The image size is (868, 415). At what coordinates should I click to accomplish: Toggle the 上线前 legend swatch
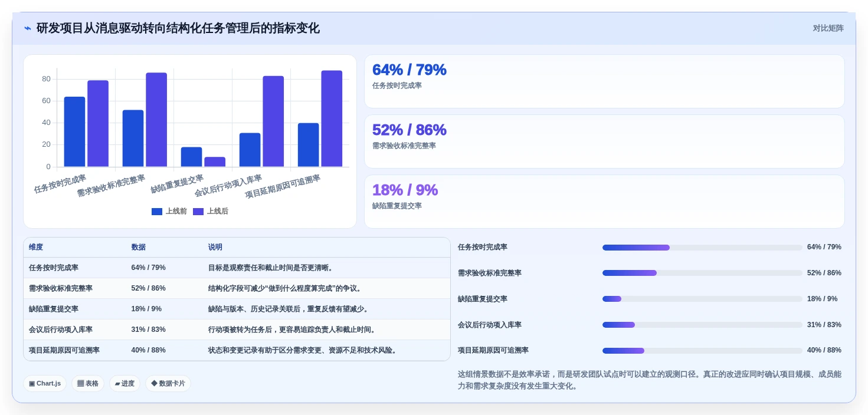point(157,212)
